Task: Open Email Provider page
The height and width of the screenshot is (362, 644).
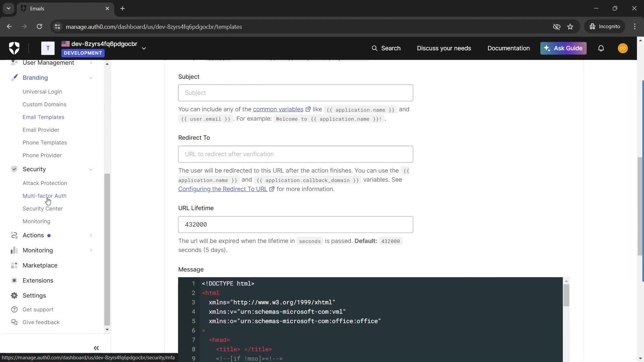Action: [x=41, y=130]
